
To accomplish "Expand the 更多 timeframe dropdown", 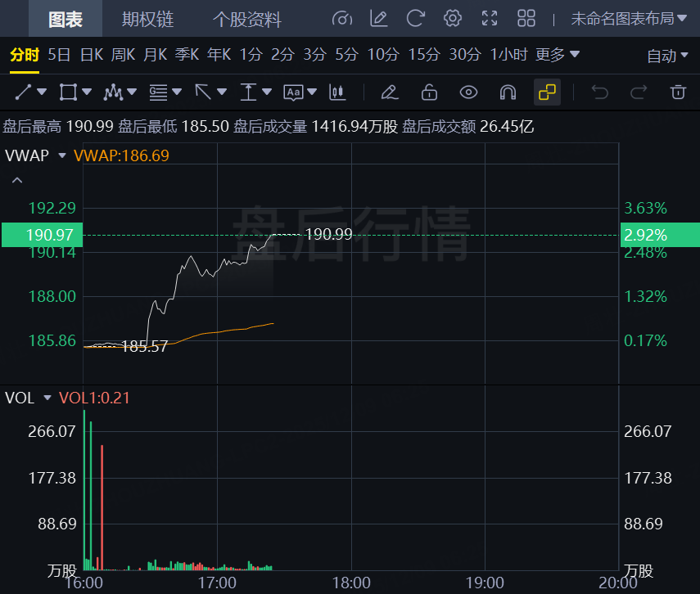I will (557, 55).
